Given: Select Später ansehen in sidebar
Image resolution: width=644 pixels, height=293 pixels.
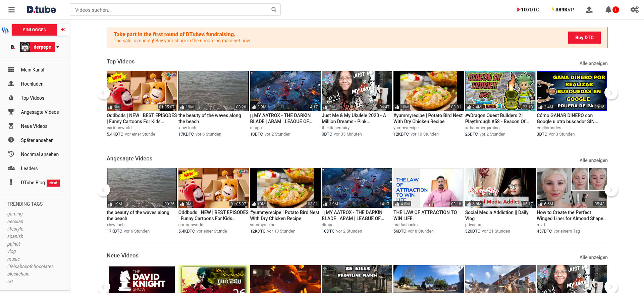Looking at the screenshot, I should 37,140.
